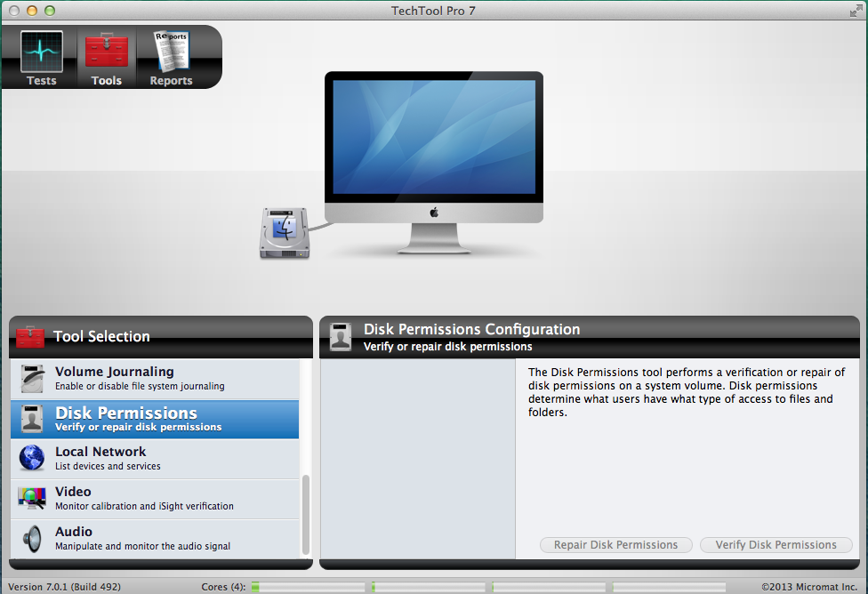The width and height of the screenshot is (868, 594).
Task: Click Repair Disk Permissions button
Action: (616, 545)
